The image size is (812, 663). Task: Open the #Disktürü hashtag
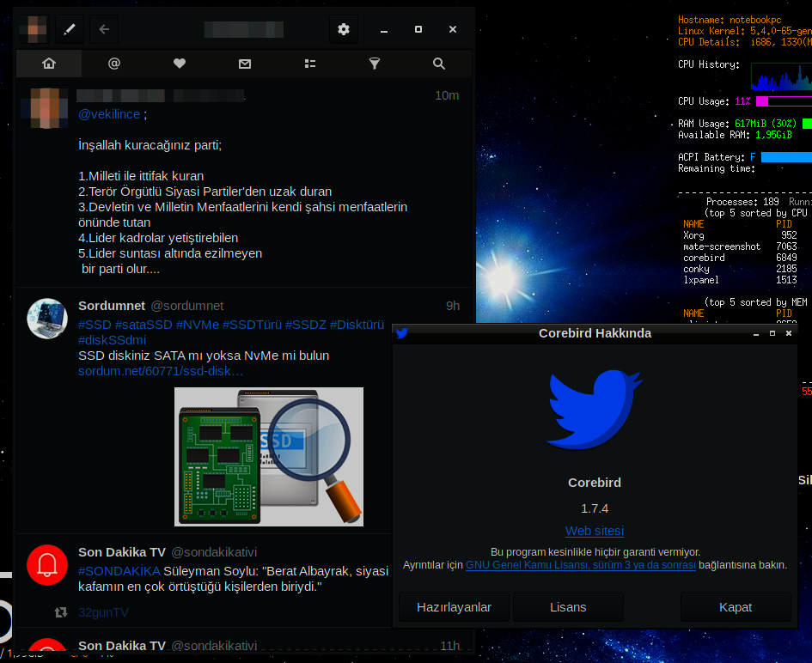tap(357, 325)
